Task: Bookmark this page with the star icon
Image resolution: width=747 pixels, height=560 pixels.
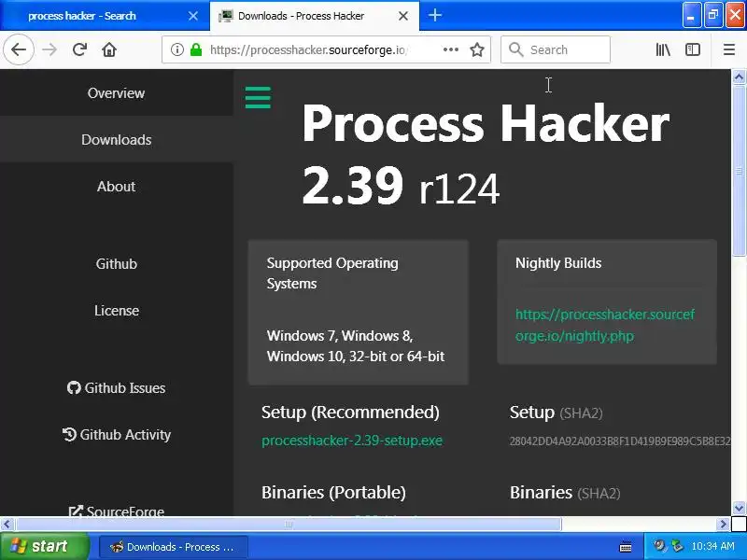Action: [x=477, y=49]
